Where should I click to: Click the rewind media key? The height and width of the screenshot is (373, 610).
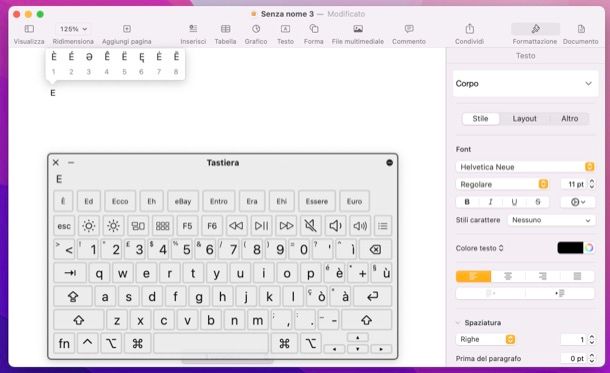pos(236,226)
